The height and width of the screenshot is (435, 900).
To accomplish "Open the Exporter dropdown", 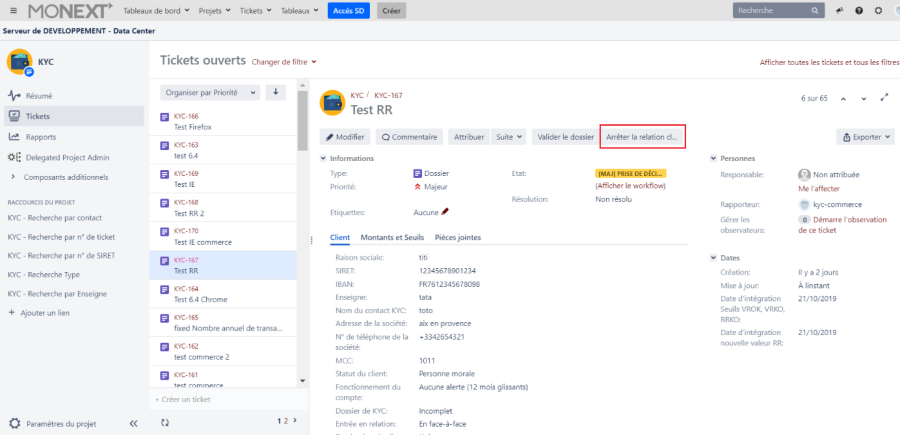I will [x=865, y=137].
